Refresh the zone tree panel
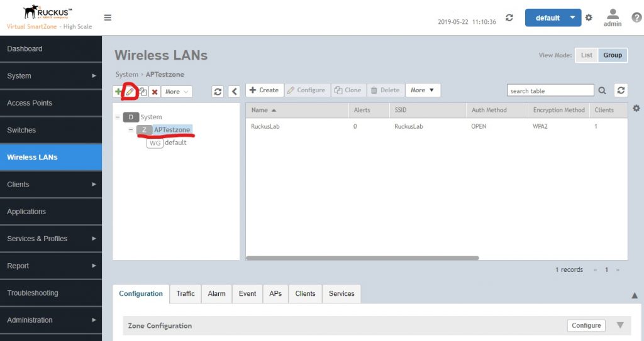644x341 pixels. [218, 92]
